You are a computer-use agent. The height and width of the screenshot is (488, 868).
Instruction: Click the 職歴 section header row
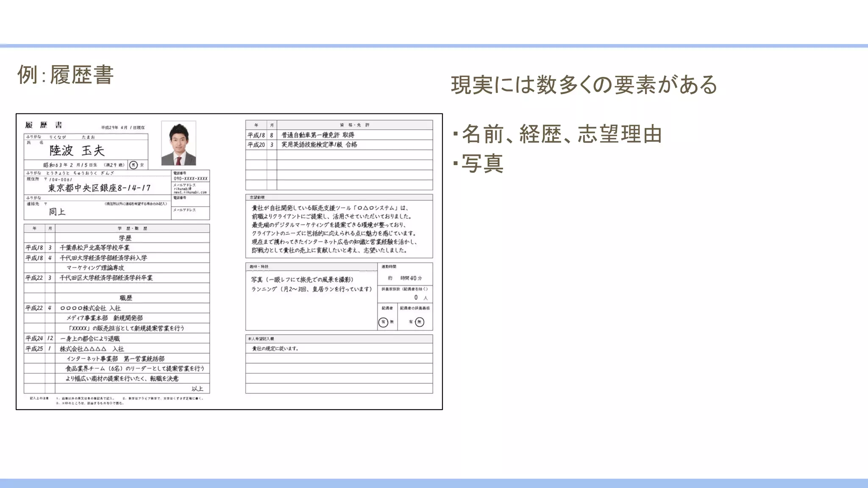click(125, 298)
